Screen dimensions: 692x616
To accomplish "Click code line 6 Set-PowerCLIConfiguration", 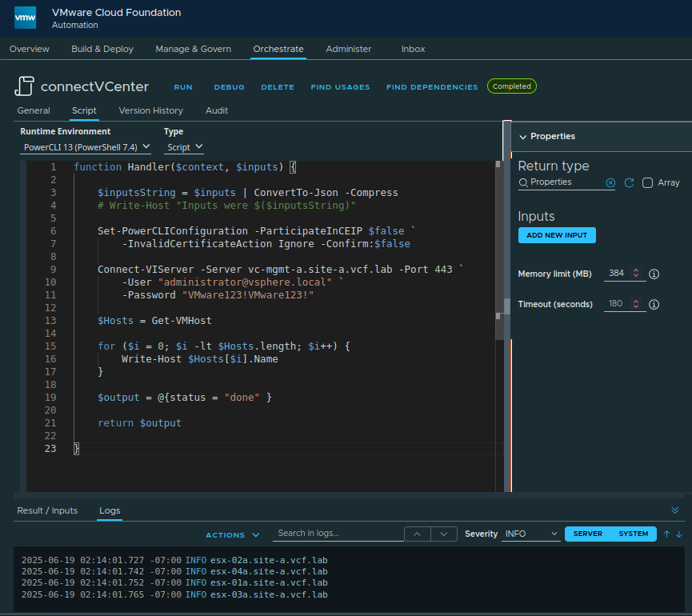I will pos(257,231).
